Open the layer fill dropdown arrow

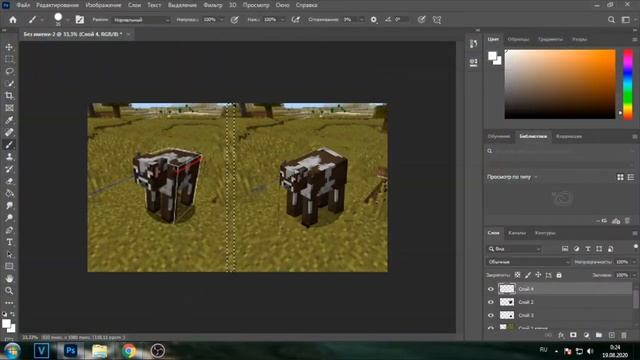pos(634,275)
